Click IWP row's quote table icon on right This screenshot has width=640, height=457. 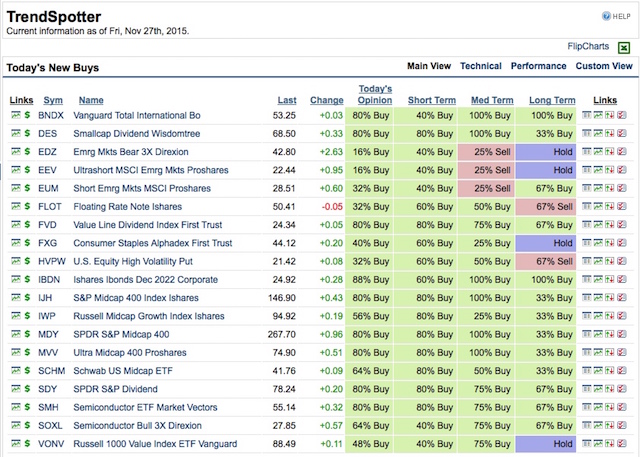[x=587, y=315]
